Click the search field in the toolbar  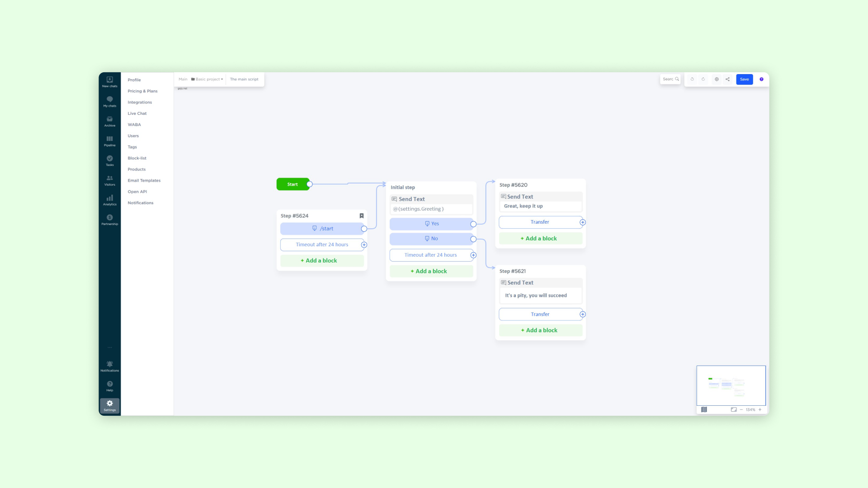point(670,79)
